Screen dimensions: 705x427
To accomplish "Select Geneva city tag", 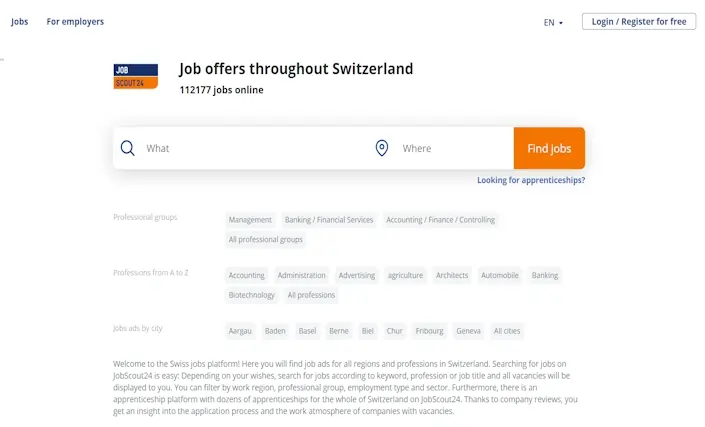I will pos(468,331).
